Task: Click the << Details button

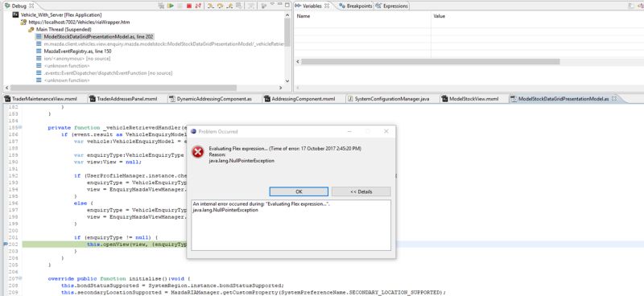Action: [361, 191]
